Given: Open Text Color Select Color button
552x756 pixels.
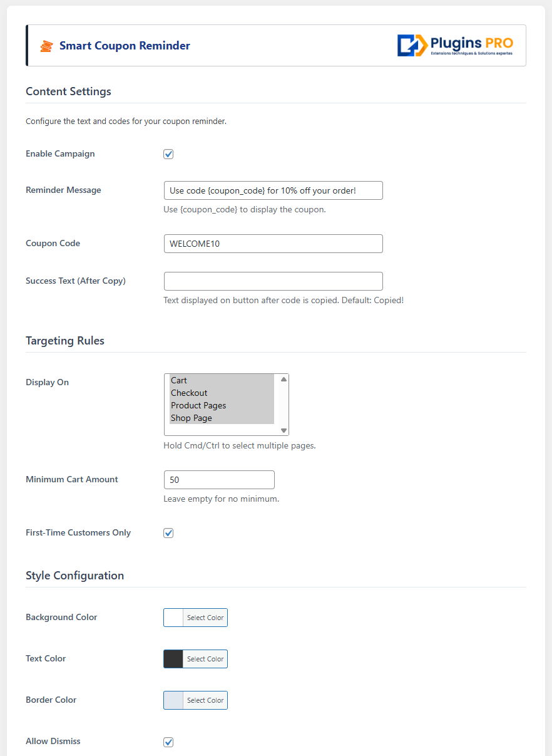Looking at the screenshot, I should tap(205, 659).
